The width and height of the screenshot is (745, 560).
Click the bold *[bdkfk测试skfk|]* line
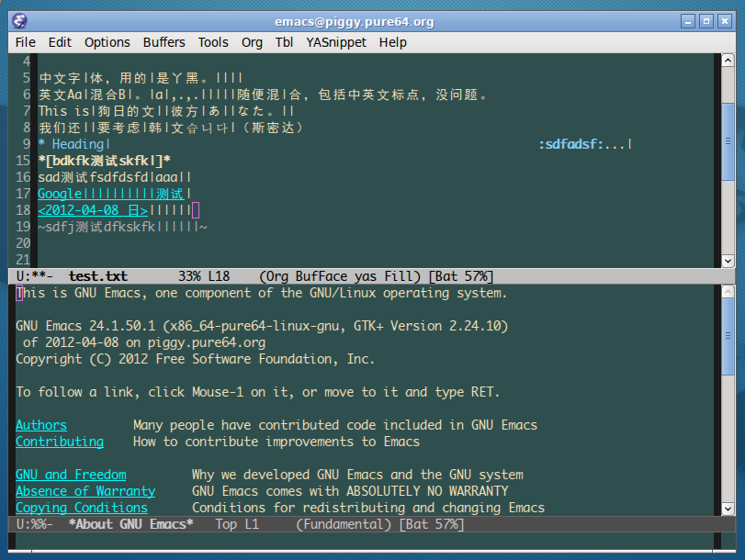point(105,161)
